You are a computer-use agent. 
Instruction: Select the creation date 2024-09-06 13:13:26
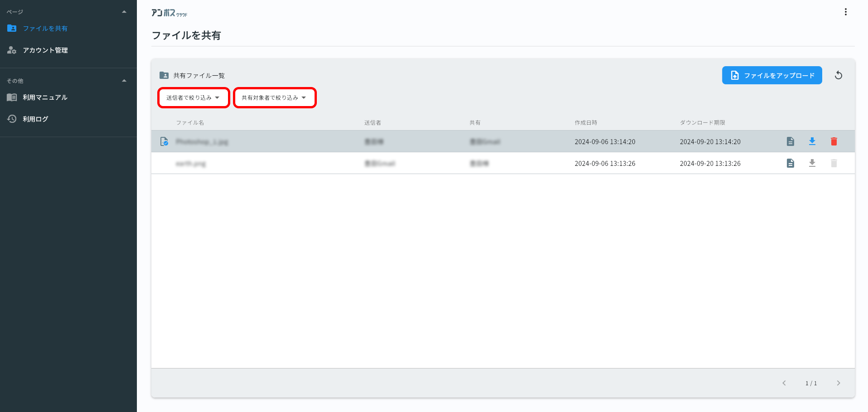pyautogui.click(x=605, y=164)
